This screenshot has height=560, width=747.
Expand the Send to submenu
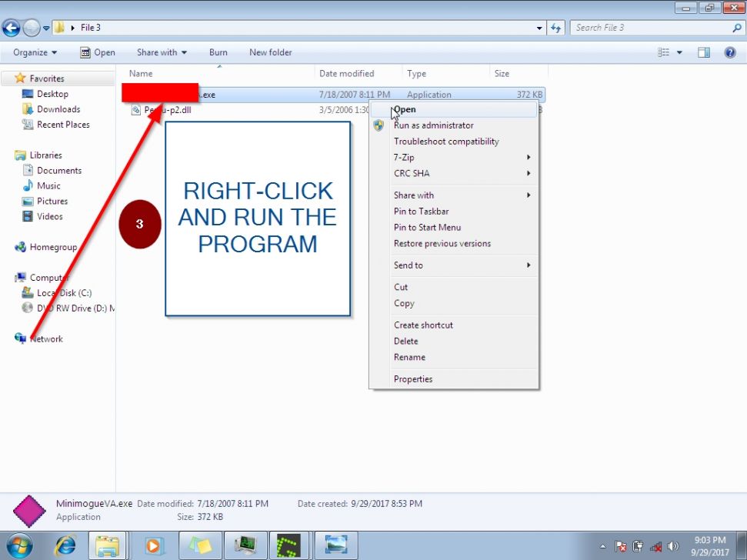click(454, 265)
